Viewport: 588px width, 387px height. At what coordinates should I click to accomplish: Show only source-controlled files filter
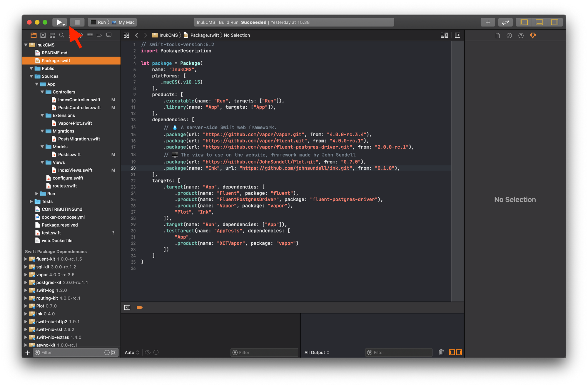(x=114, y=352)
